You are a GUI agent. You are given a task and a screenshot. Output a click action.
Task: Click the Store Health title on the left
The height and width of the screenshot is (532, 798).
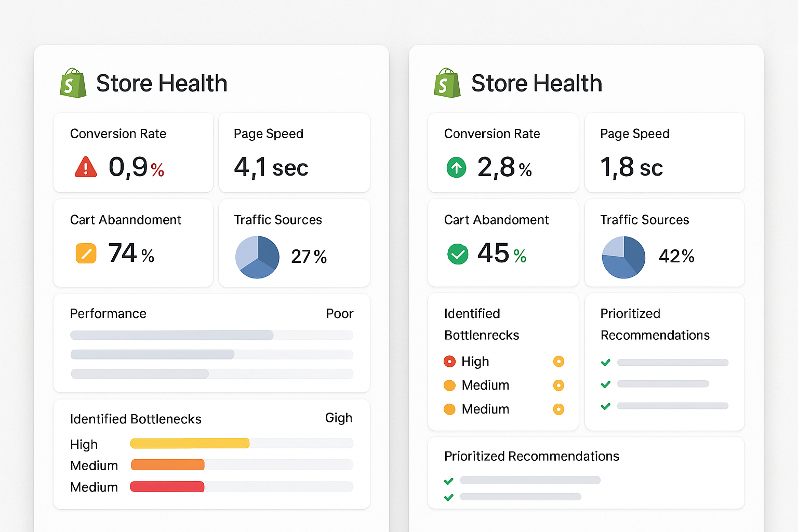[x=162, y=83]
